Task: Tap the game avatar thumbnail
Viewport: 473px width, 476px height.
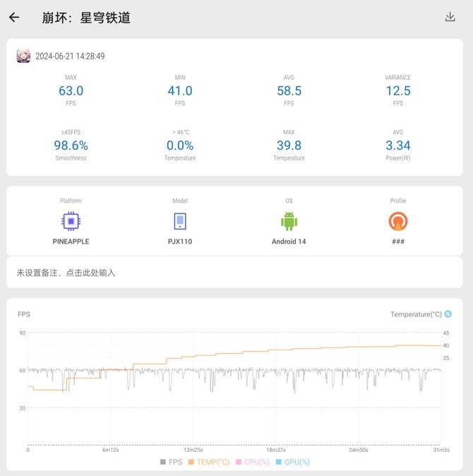Action: pos(23,56)
